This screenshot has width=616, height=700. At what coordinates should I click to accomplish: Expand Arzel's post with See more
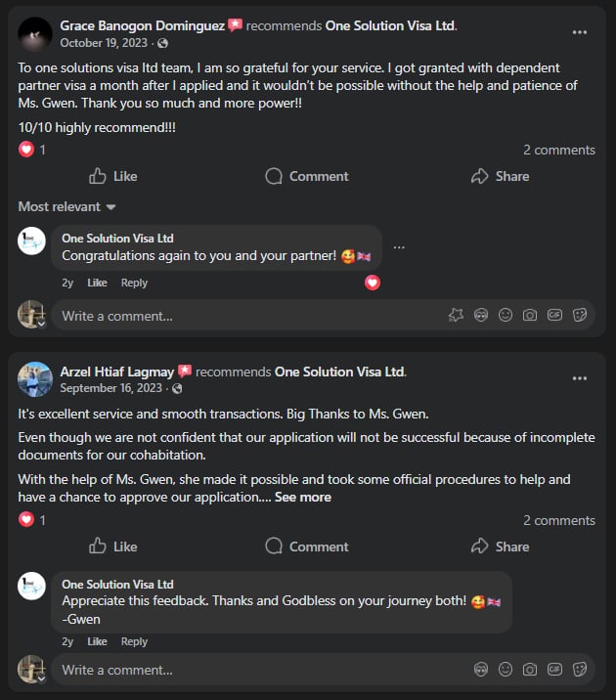pyautogui.click(x=302, y=497)
